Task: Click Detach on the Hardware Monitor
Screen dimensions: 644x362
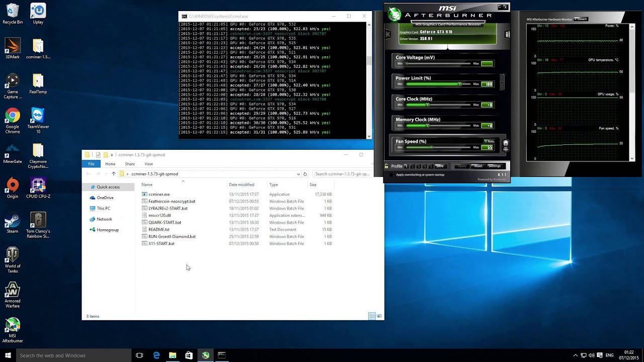Action: point(581,19)
